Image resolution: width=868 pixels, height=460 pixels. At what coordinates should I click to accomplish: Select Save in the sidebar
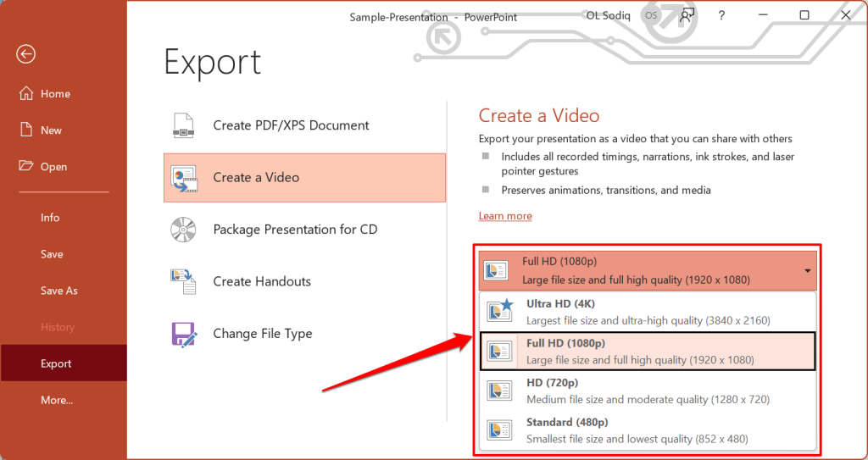[x=52, y=254]
